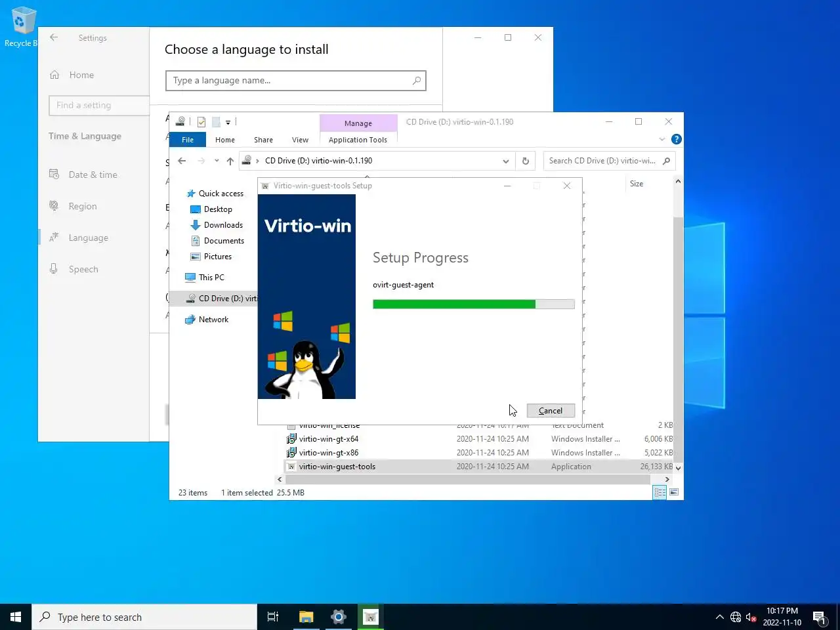The height and width of the screenshot is (630, 840).
Task: Open the Windows Start menu
Action: [x=16, y=617]
